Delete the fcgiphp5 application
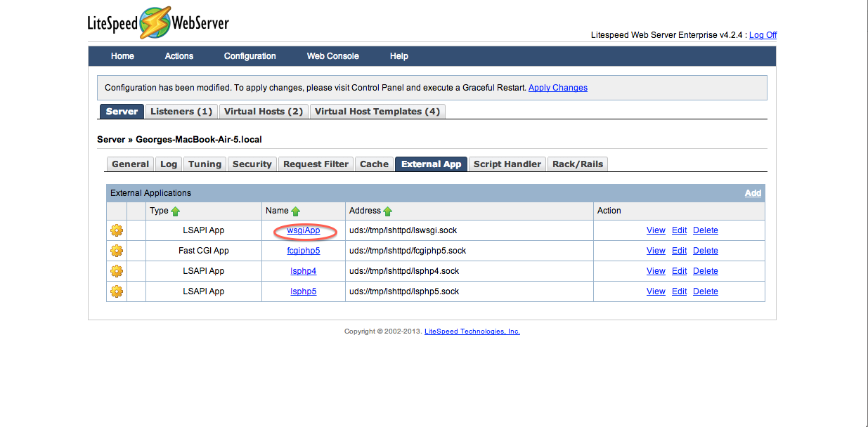 coord(706,251)
